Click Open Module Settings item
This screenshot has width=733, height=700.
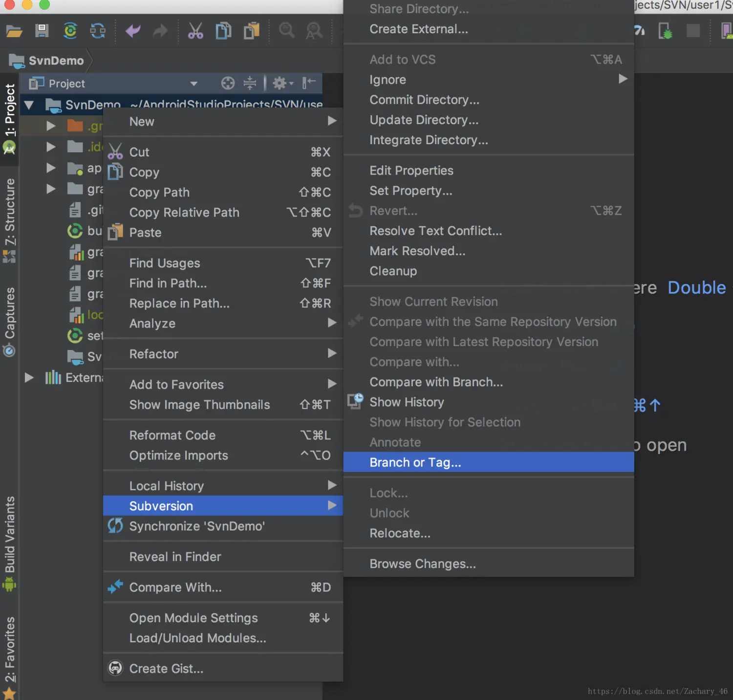coord(223,617)
